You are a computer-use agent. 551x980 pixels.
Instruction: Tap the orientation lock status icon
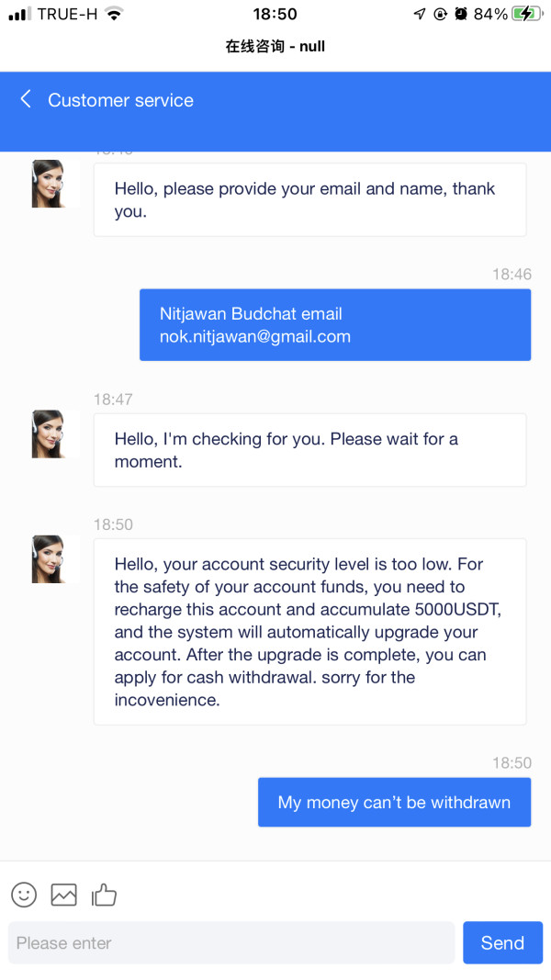pyautogui.click(x=441, y=14)
